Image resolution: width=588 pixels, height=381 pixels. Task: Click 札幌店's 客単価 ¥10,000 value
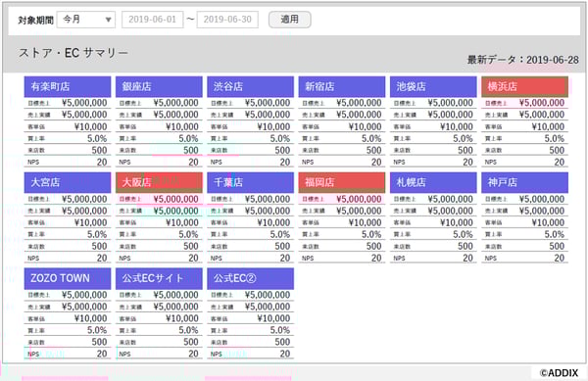[457, 222]
